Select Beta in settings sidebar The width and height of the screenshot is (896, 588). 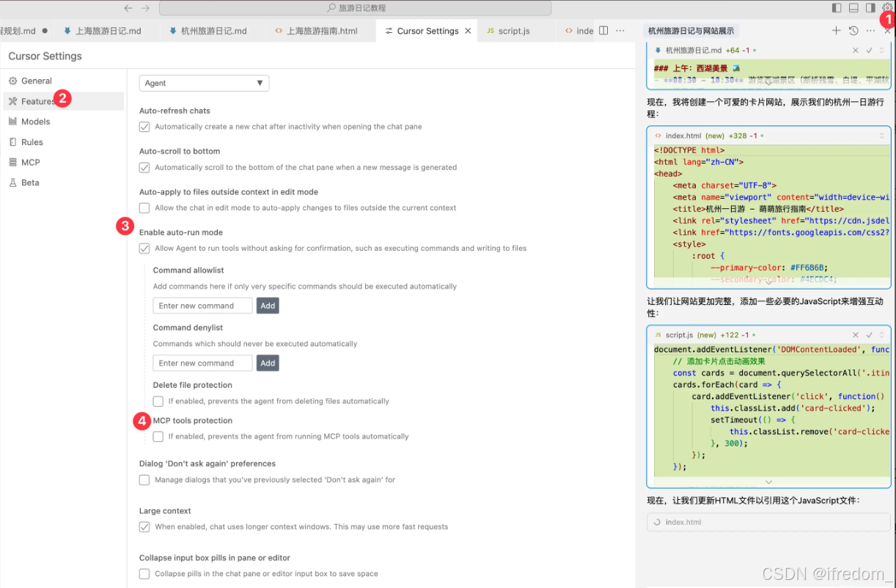[x=63, y=183]
